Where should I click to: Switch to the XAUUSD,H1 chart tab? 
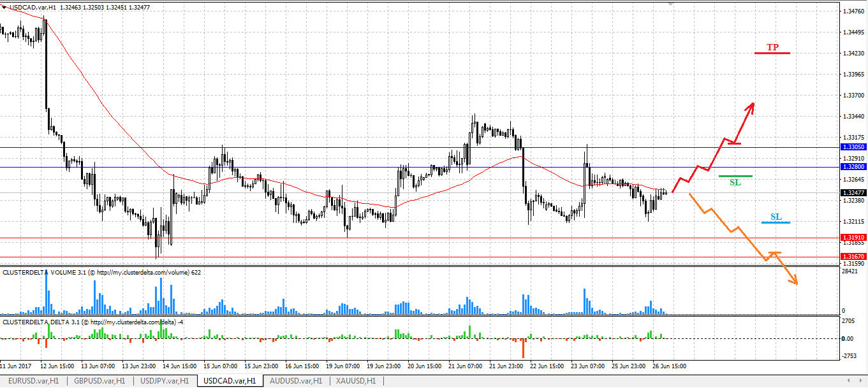coord(356,380)
